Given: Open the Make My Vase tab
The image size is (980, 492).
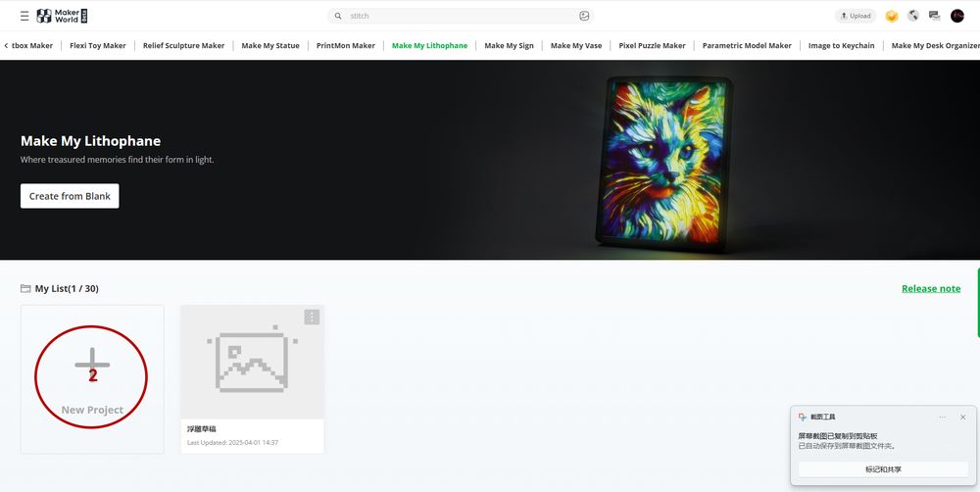Looking at the screenshot, I should pos(576,45).
